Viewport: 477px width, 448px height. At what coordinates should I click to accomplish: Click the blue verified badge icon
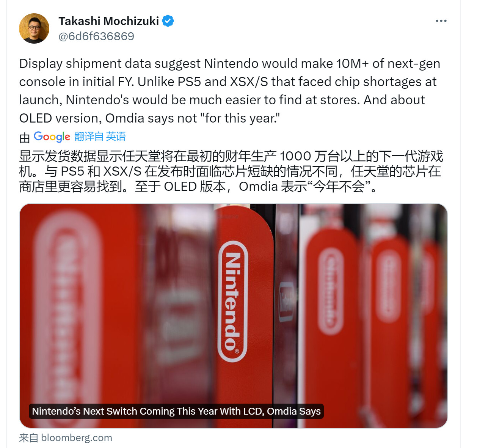[168, 21]
